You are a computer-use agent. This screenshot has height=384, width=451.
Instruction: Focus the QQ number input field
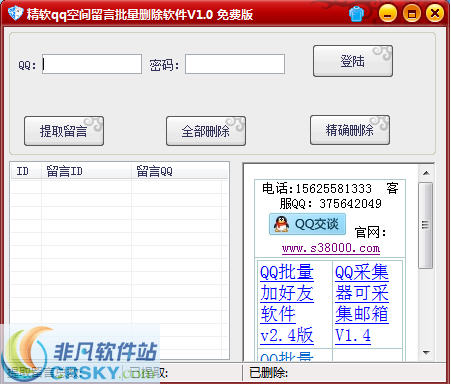pos(92,64)
